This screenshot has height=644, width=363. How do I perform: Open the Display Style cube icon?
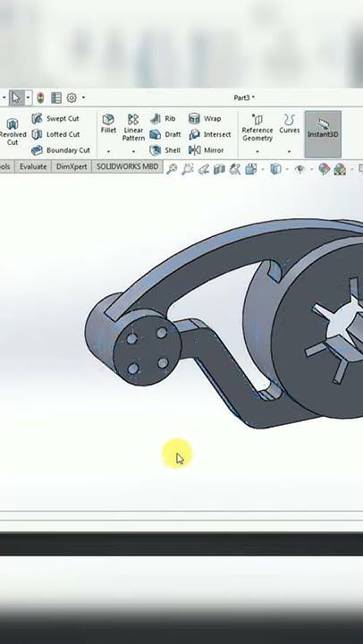[276, 169]
